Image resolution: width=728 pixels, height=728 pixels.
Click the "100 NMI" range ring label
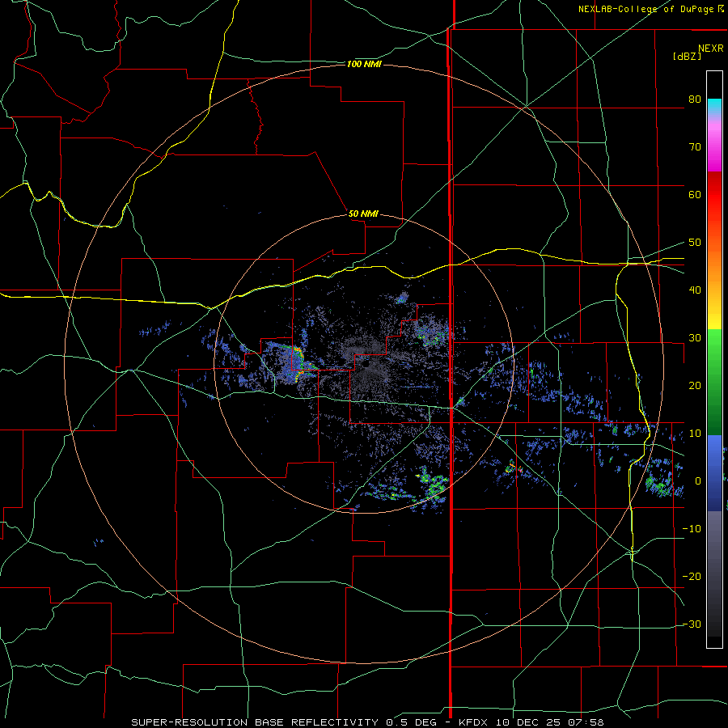(x=364, y=64)
